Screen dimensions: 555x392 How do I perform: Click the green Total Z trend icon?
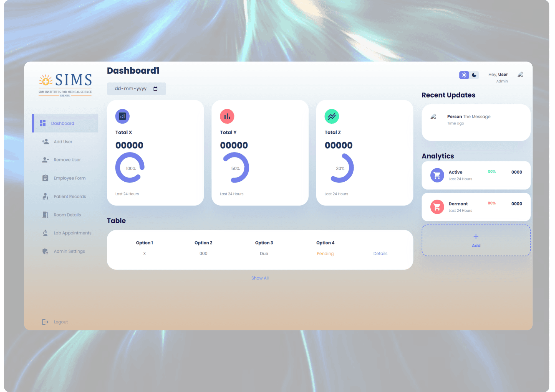pyautogui.click(x=332, y=116)
